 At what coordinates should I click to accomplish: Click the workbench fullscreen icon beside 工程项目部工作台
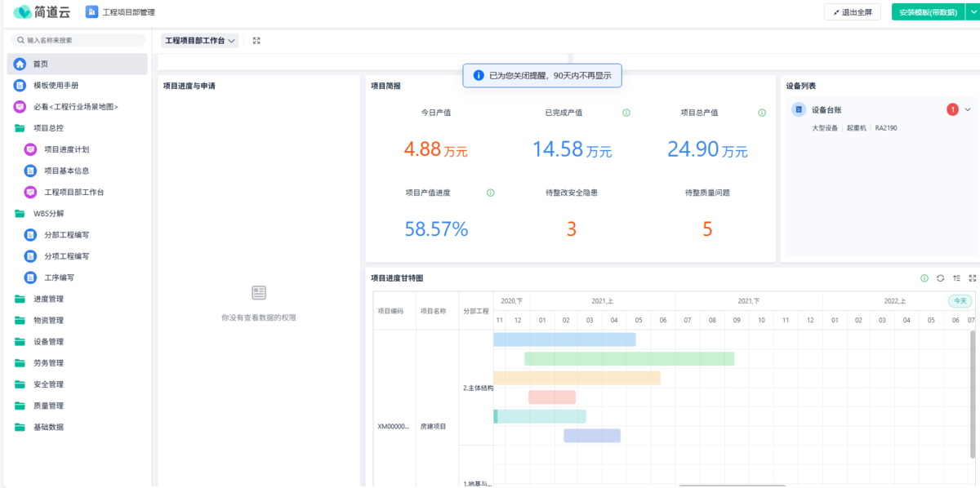[256, 40]
